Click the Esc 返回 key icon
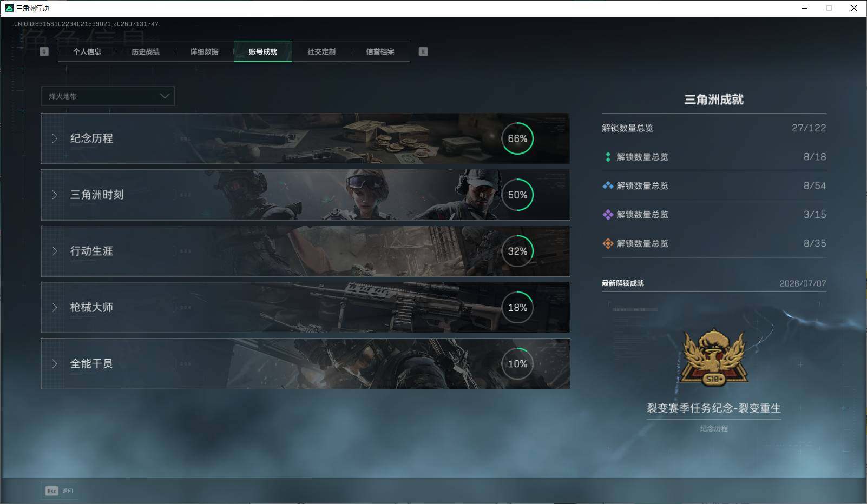The width and height of the screenshot is (867, 504). [52, 491]
